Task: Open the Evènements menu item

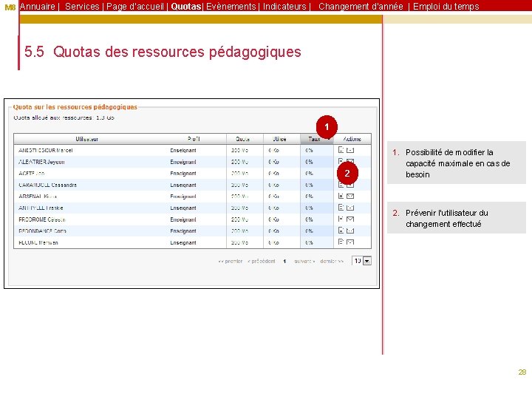Action: (x=231, y=7)
